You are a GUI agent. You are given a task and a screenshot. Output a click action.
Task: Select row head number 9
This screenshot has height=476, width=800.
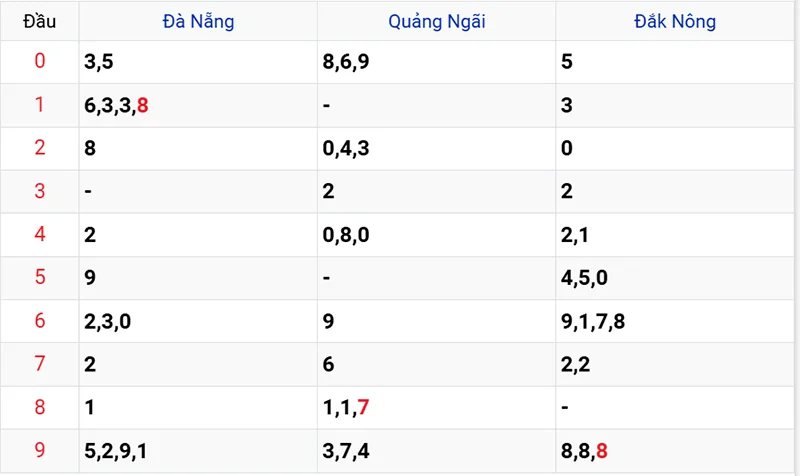pyautogui.click(x=40, y=450)
